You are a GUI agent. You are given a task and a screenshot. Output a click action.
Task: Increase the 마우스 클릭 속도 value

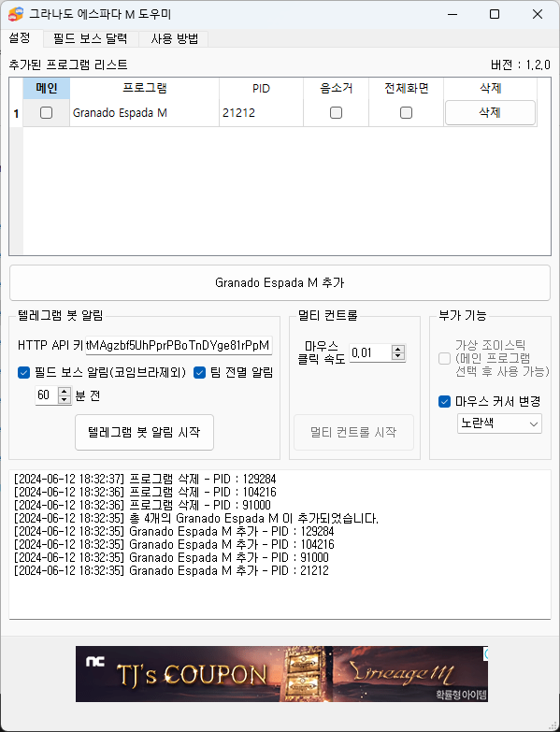coord(398,349)
